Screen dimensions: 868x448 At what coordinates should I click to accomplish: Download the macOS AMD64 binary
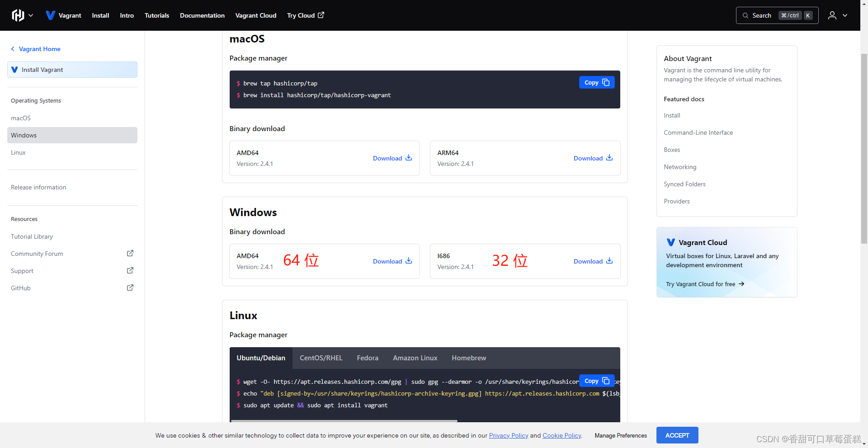pos(392,158)
